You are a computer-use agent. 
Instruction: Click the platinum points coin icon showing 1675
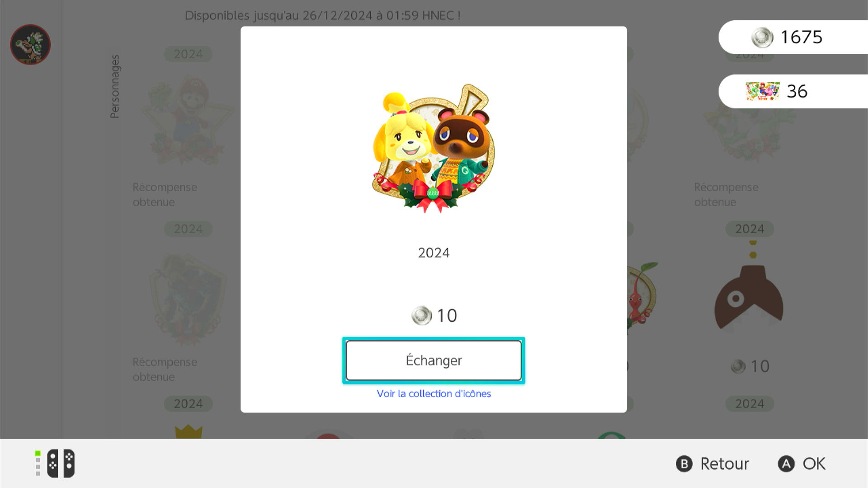[762, 37]
